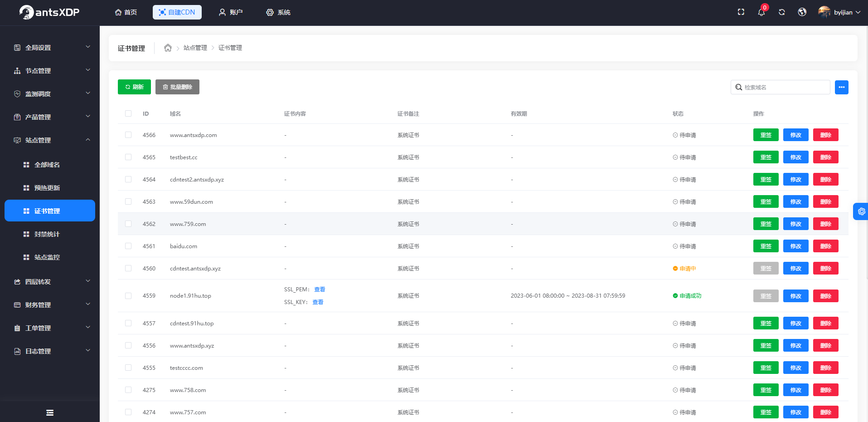Open the notifications bell

tap(761, 12)
